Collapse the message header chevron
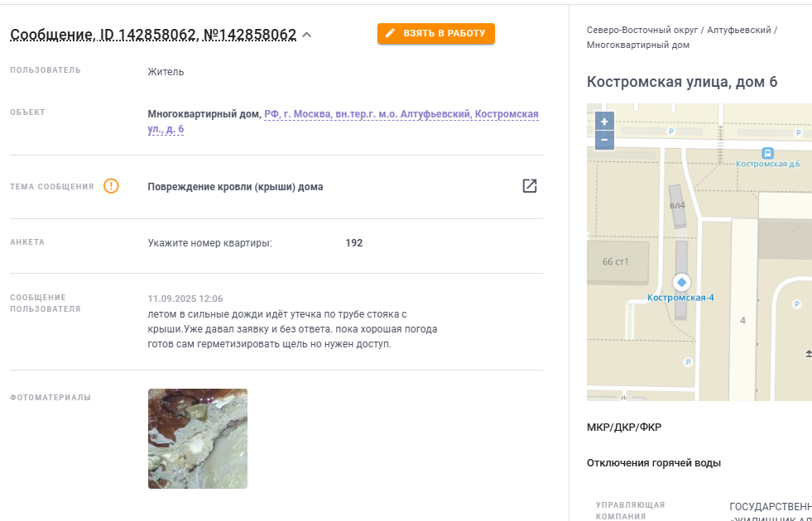 click(x=307, y=36)
